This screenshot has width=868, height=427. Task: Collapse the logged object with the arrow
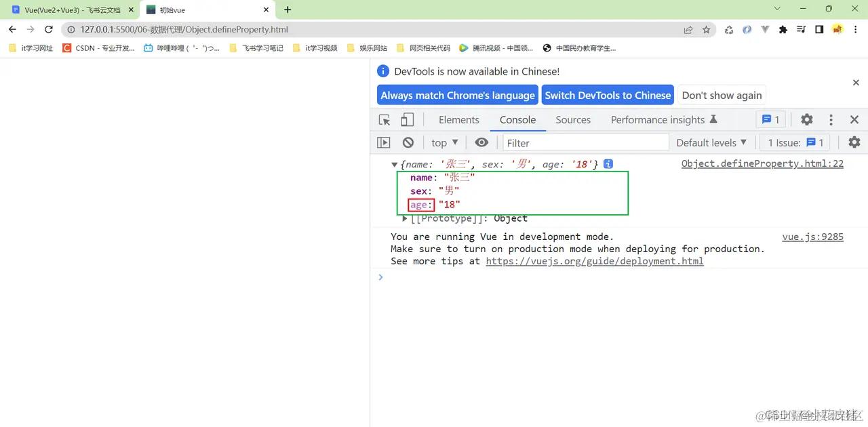pyautogui.click(x=395, y=165)
